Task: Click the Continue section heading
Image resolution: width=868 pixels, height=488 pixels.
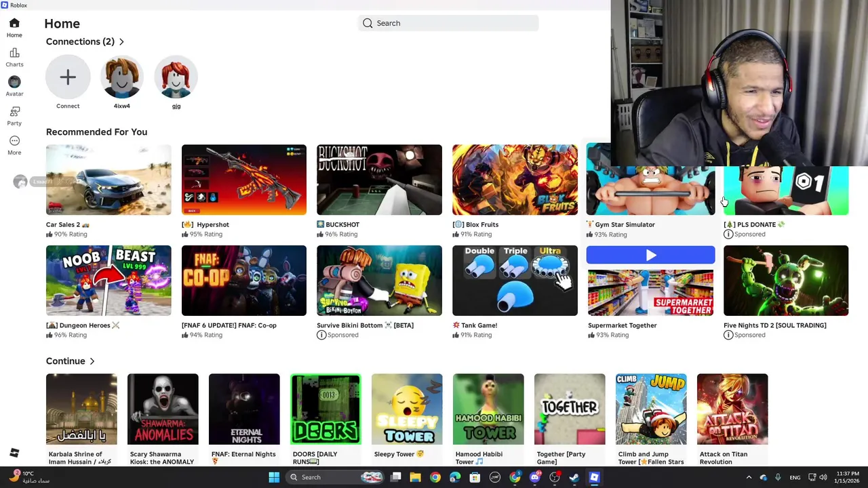Action: coord(66,361)
